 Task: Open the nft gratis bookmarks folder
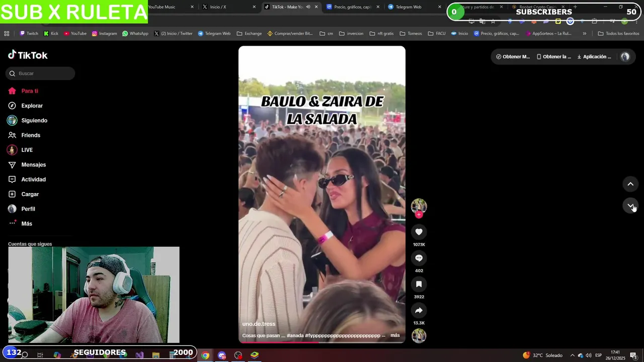tap(381, 34)
